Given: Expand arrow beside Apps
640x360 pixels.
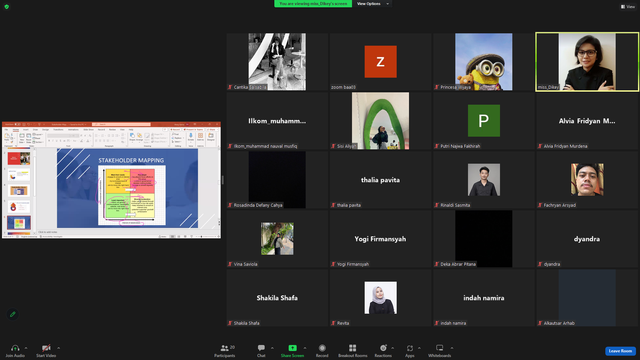Looking at the screenshot, I should (419, 348).
